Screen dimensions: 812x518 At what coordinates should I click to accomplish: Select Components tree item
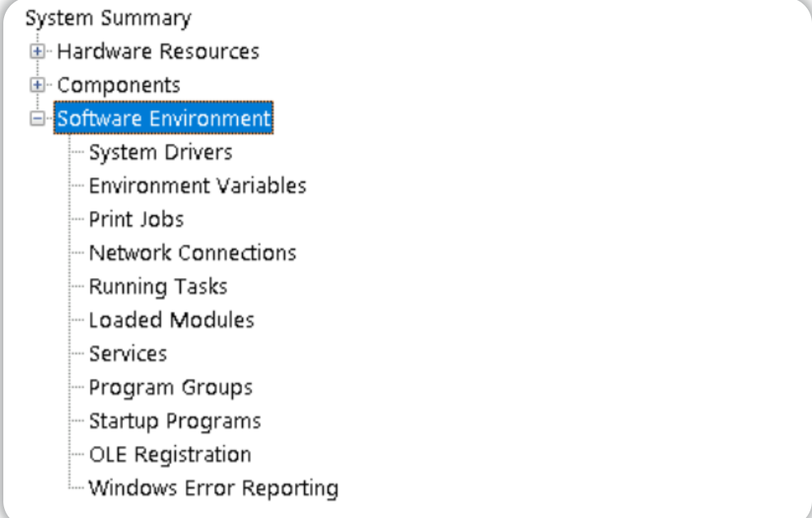[x=118, y=85]
